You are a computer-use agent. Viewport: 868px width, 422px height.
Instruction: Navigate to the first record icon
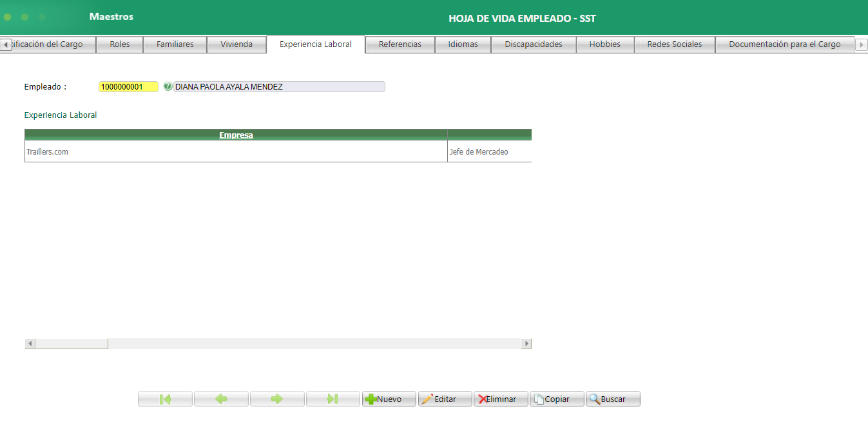point(165,398)
